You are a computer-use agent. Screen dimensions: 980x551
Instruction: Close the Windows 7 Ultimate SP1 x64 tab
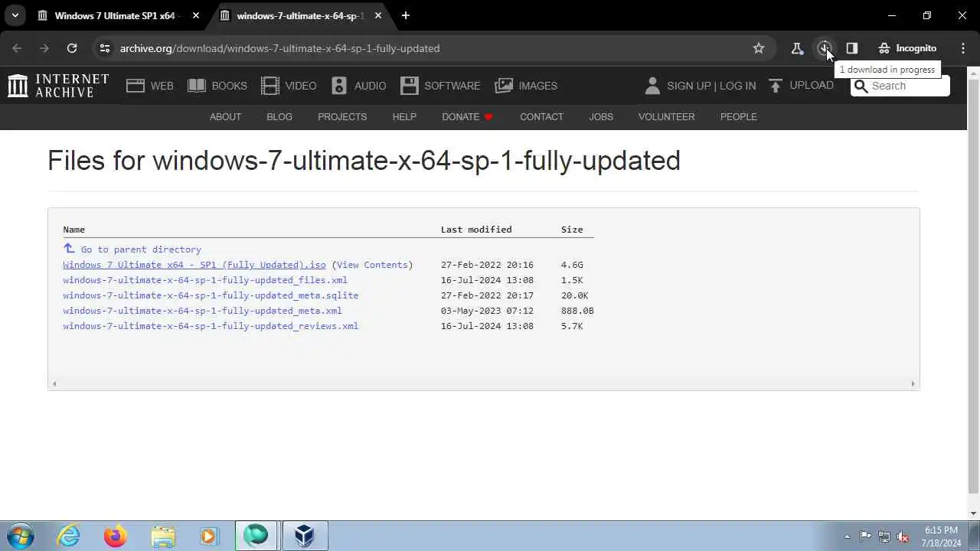[196, 15]
